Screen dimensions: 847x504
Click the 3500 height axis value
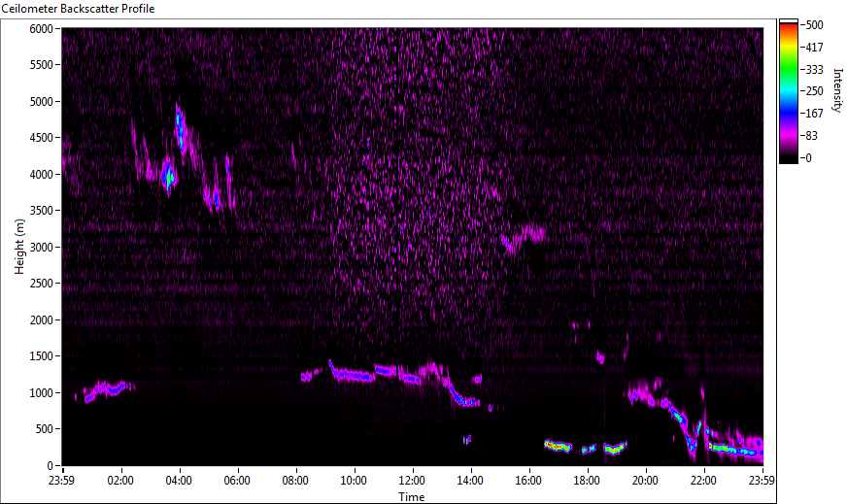(41, 211)
